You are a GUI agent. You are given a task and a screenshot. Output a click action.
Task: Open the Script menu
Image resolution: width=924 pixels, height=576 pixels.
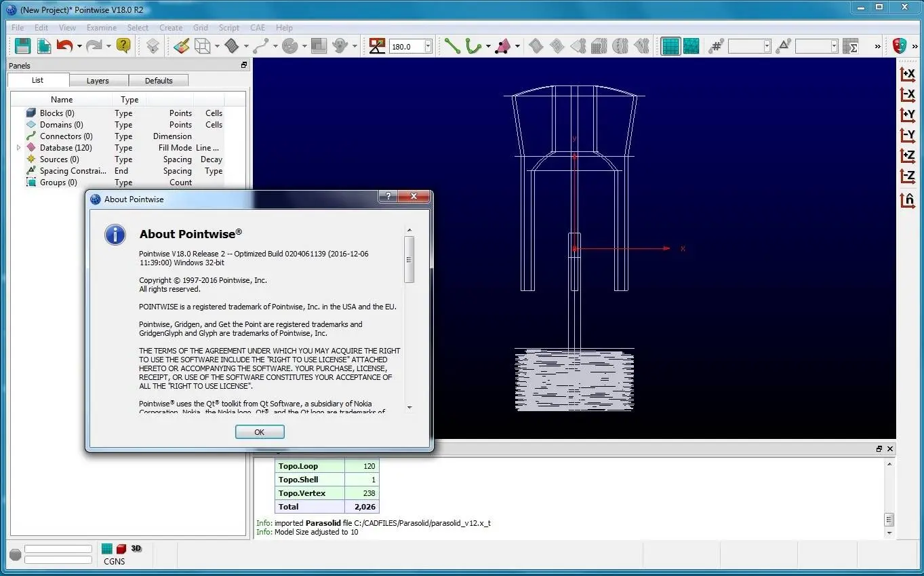click(229, 28)
